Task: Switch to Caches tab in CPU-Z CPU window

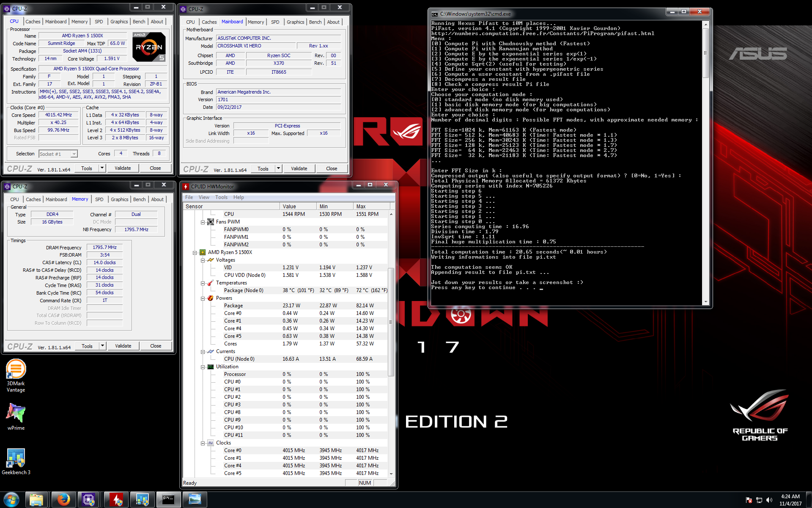Action: pos(33,22)
